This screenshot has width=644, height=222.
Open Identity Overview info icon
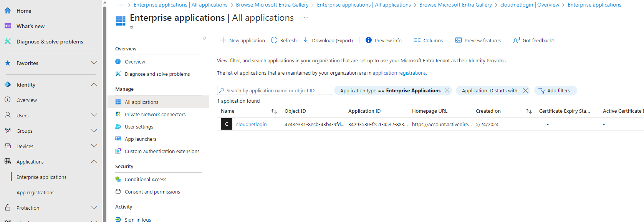point(8,100)
